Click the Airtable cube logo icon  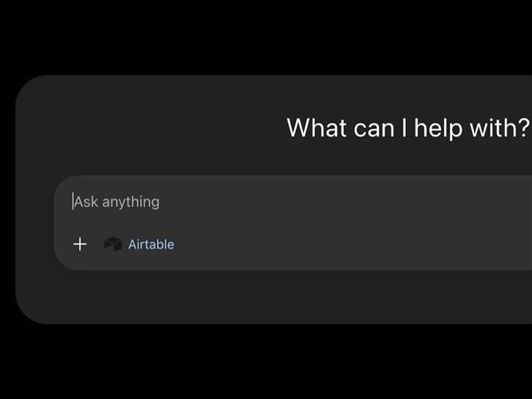click(113, 244)
